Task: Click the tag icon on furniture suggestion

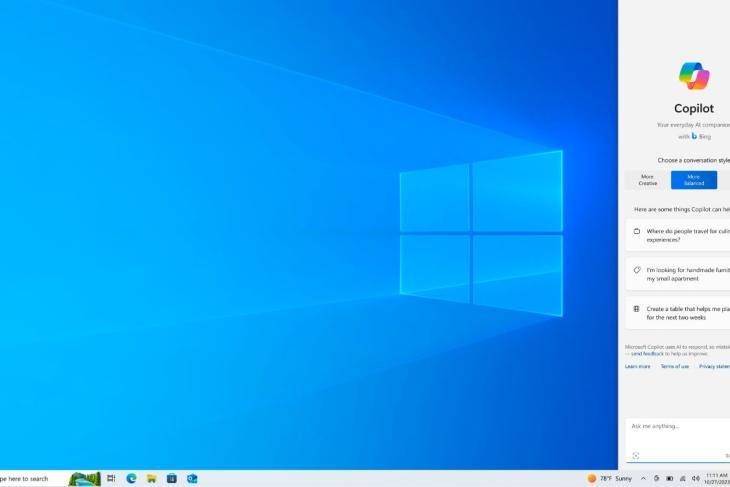Action: click(x=636, y=270)
